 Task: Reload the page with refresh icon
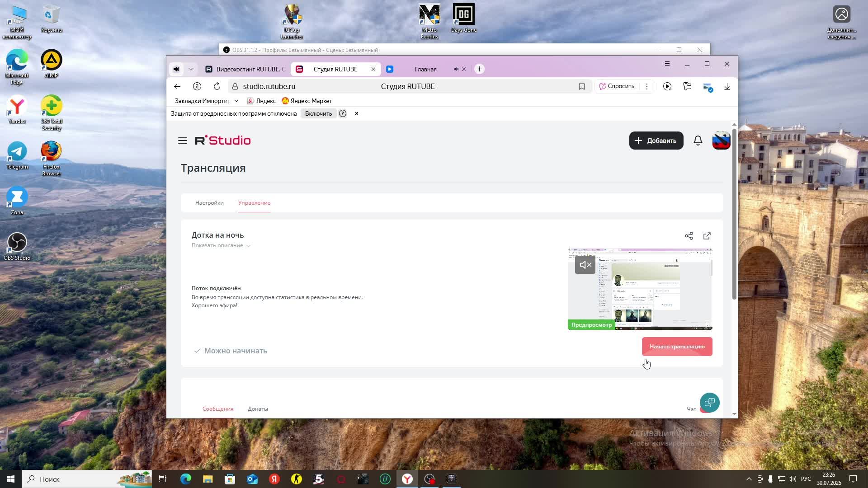(217, 86)
